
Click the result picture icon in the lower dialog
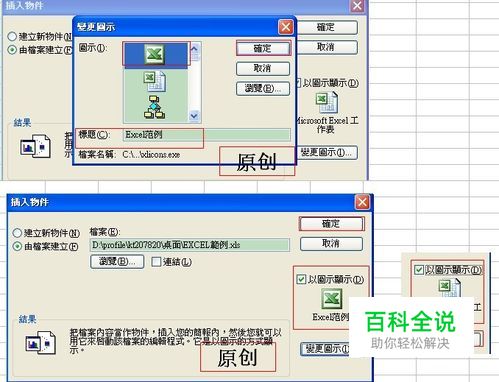click(41, 342)
